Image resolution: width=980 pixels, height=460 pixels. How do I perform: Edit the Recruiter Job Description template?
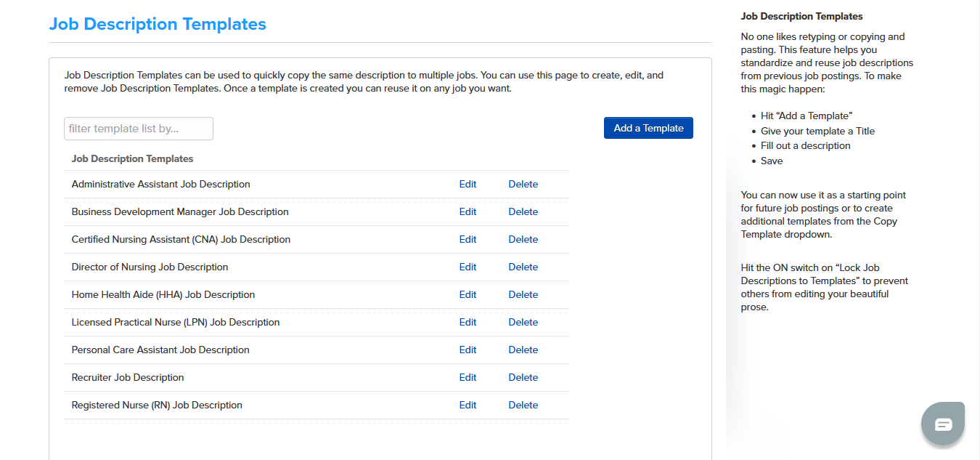click(467, 378)
